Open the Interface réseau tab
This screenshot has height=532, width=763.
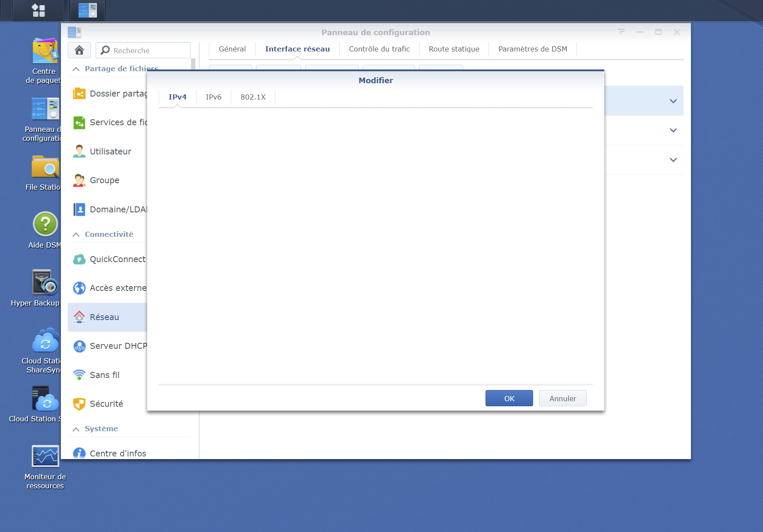[298, 49]
